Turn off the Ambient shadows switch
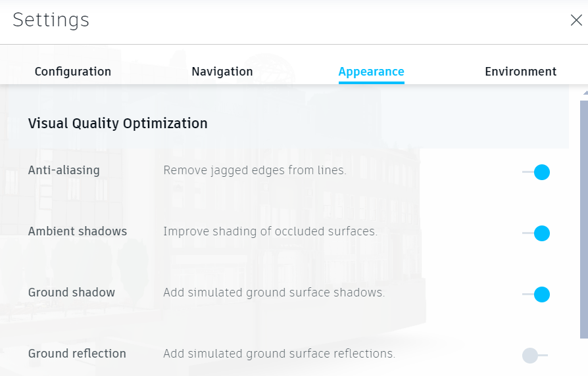Viewport: 588px width, 376px height. point(536,233)
